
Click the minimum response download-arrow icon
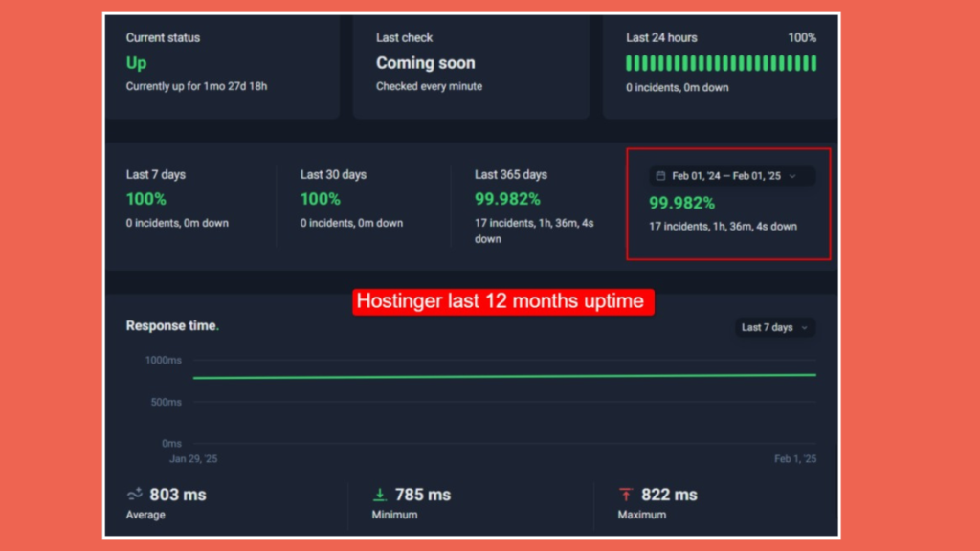click(x=379, y=495)
